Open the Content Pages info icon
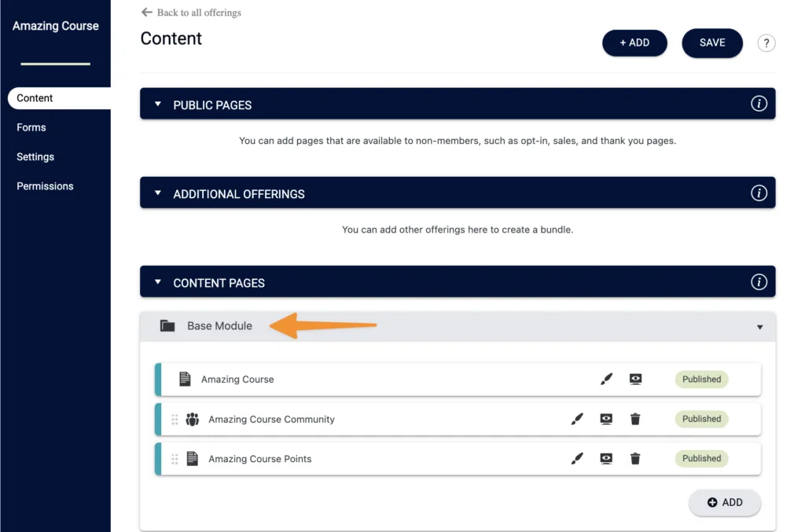This screenshot has width=805, height=532. [759, 281]
